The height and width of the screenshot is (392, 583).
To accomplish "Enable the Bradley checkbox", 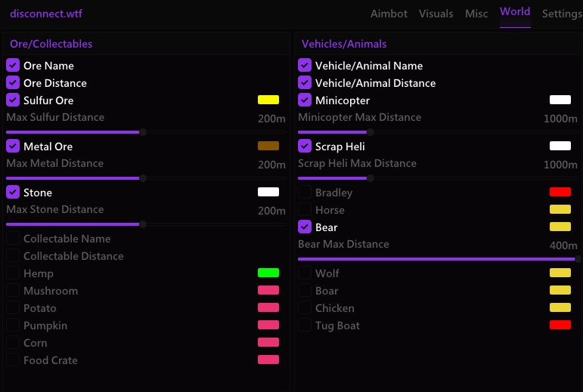I will (305, 193).
